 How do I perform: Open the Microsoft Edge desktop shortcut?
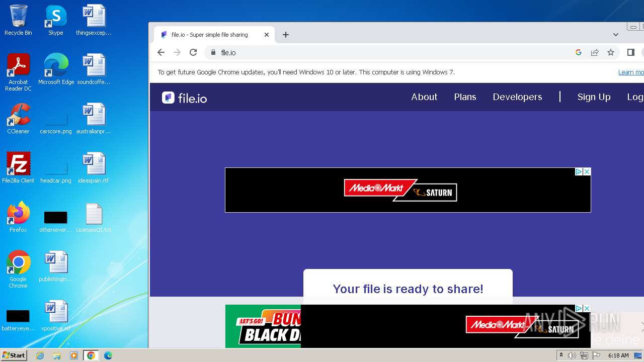tap(56, 69)
